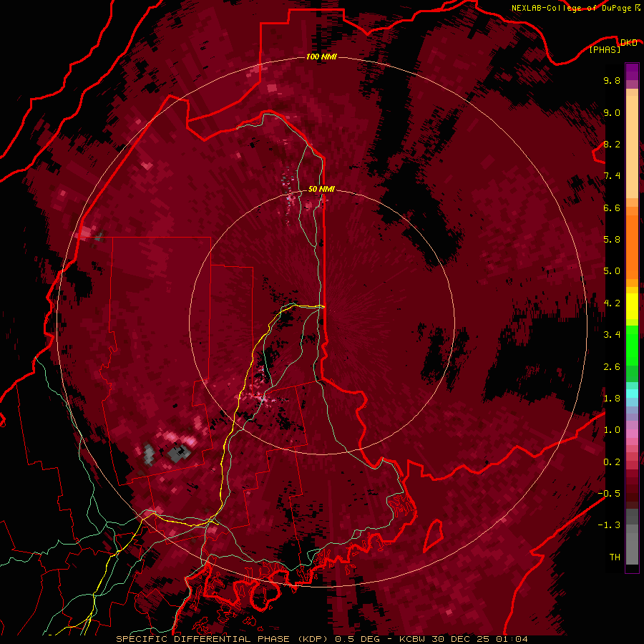The image size is (644, 644).
Task: Click the cyan segment of color bar
Action: pos(632,394)
